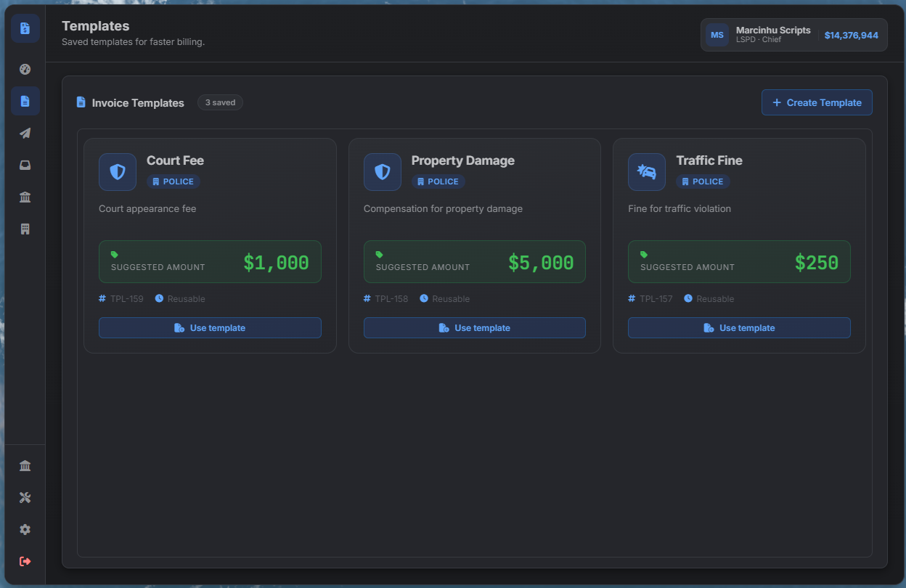906x588 pixels.
Task: Click the TPL-157 template ID
Action: [x=656, y=298]
